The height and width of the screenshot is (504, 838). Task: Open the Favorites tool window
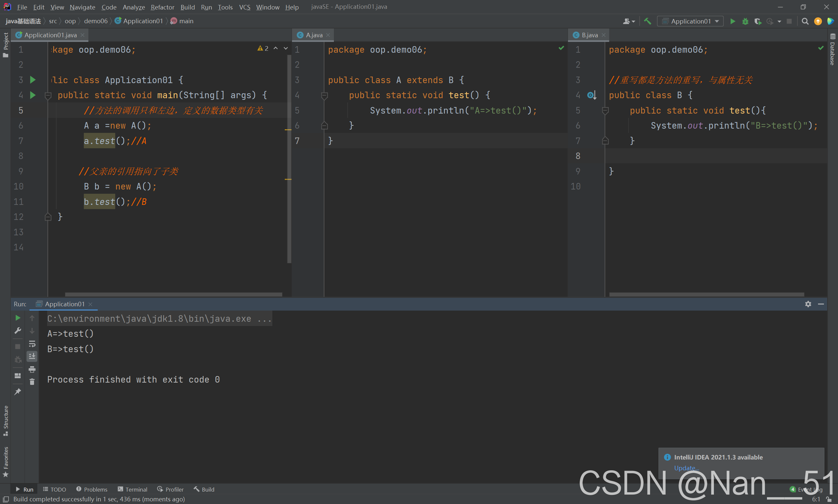(6, 462)
